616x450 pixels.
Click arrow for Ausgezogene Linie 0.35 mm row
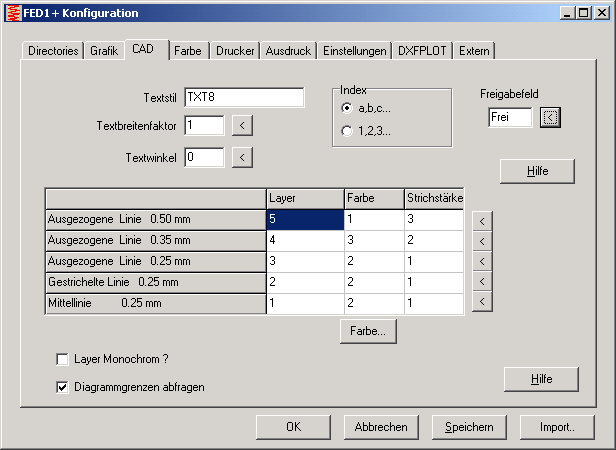[482, 240]
